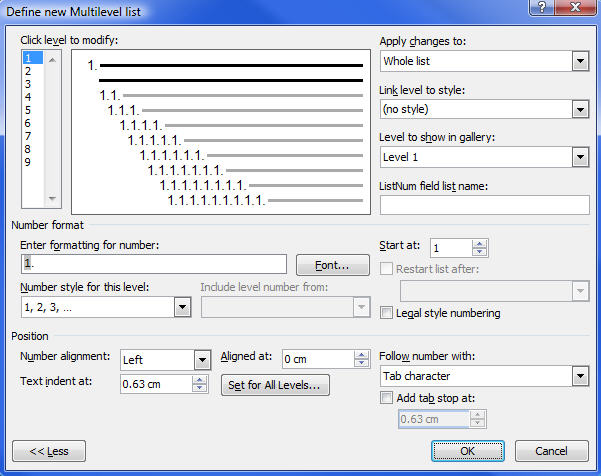Toggle the Restart list after checkbox

386,269
